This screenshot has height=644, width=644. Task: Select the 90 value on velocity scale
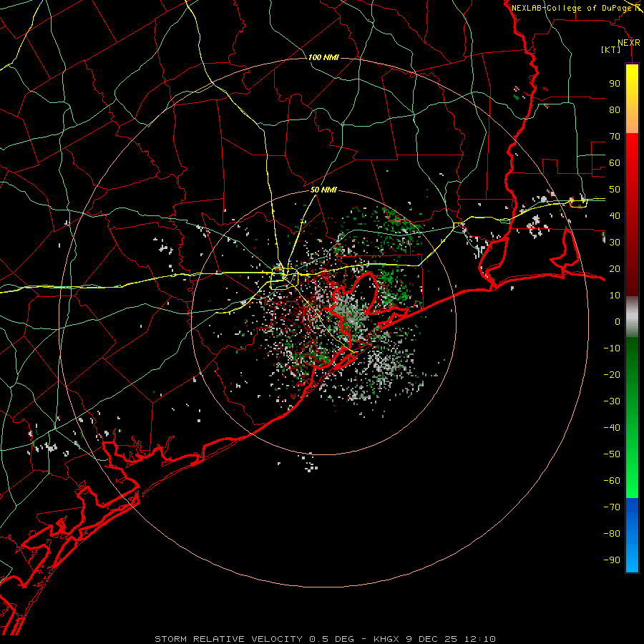click(x=615, y=84)
